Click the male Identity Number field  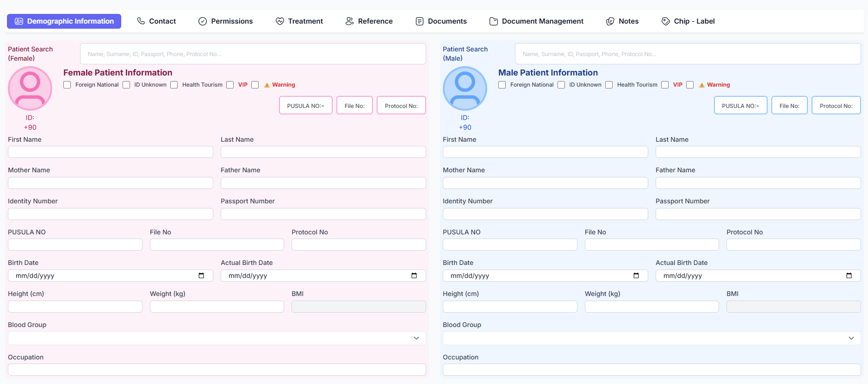546,214
